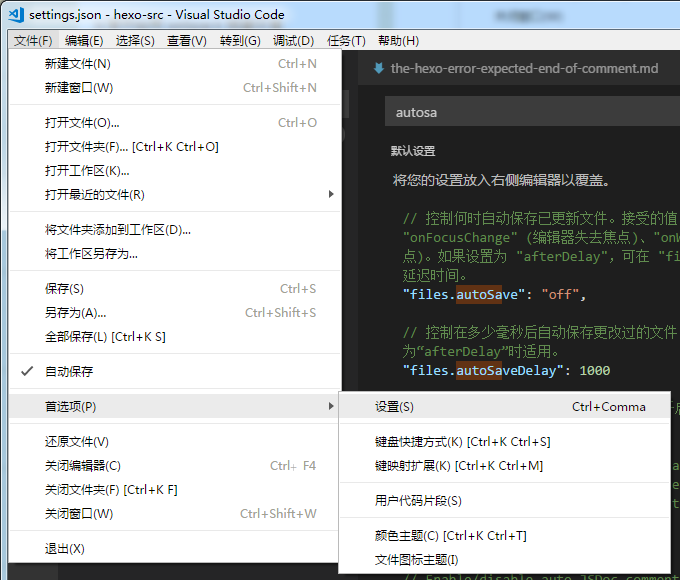Click the settings search field containing autosa

point(532,113)
